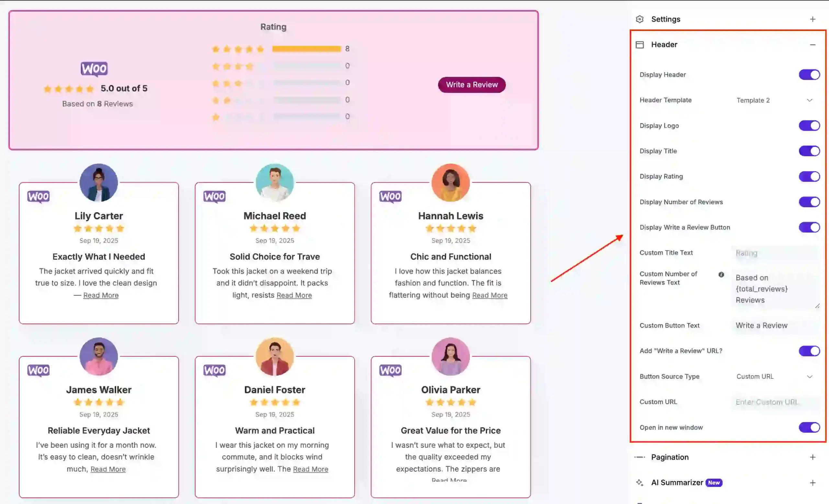The width and height of the screenshot is (829, 504).
Task: Click the Woo badge on Olivia Parker's review card
Action: click(390, 370)
